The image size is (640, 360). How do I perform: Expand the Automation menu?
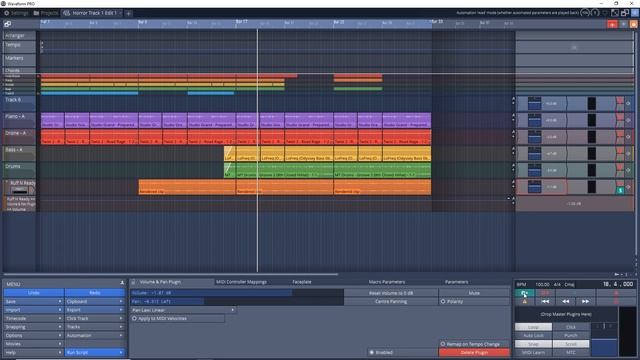pos(95,336)
